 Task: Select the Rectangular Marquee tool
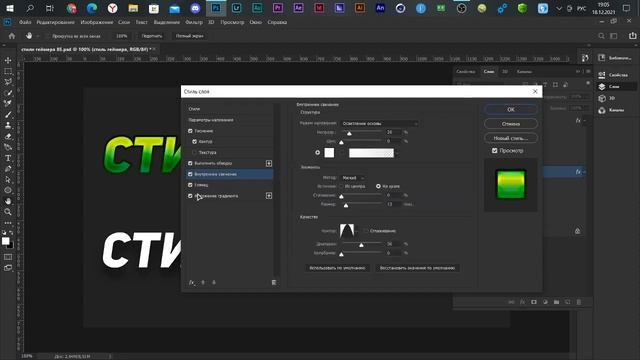(8, 71)
